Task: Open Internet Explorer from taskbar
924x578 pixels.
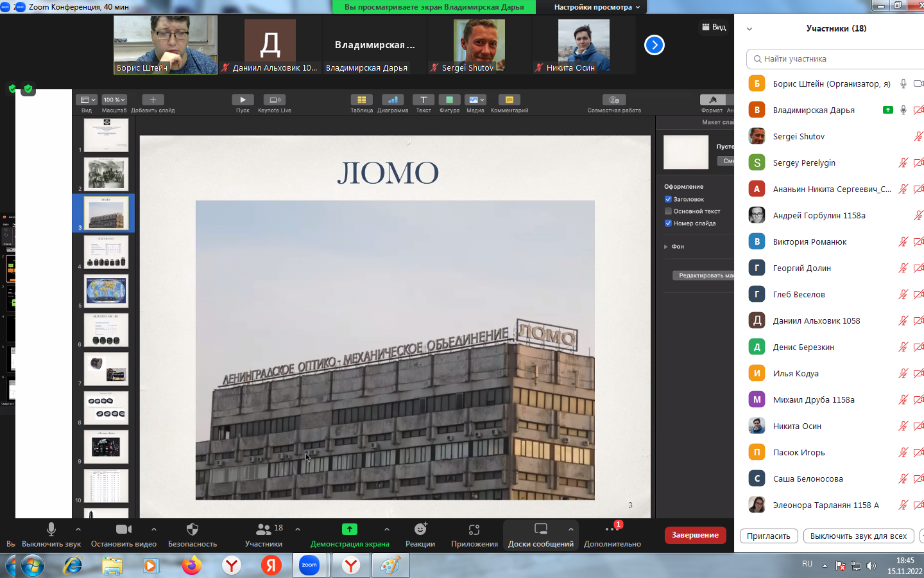Action: [73, 566]
